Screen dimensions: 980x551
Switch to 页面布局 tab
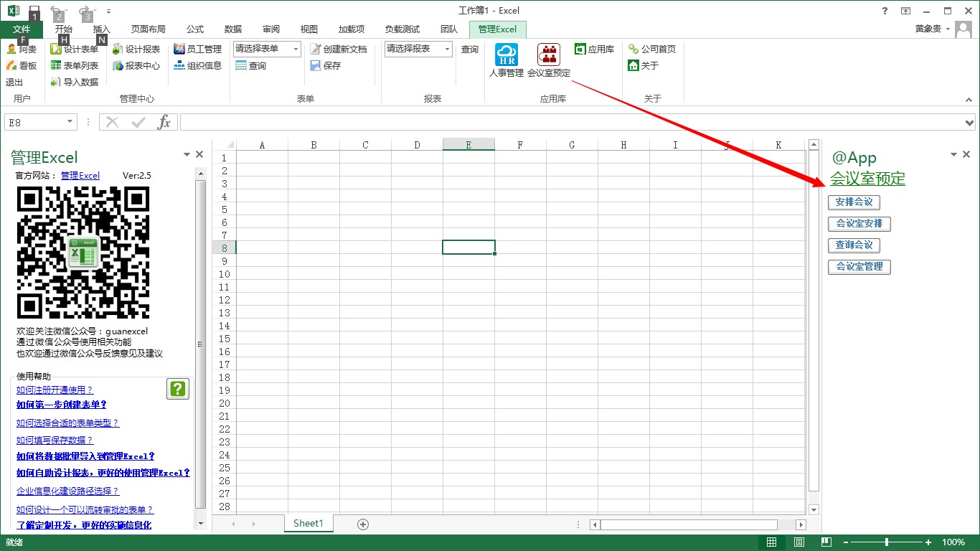coord(148,29)
